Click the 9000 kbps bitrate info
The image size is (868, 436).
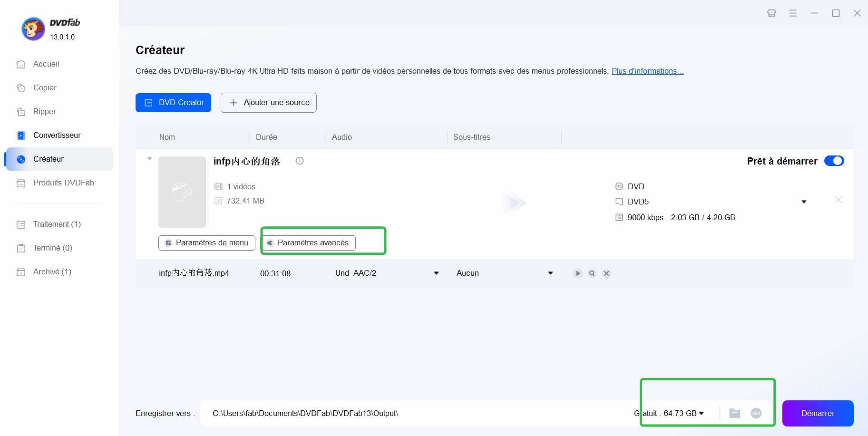pos(681,218)
